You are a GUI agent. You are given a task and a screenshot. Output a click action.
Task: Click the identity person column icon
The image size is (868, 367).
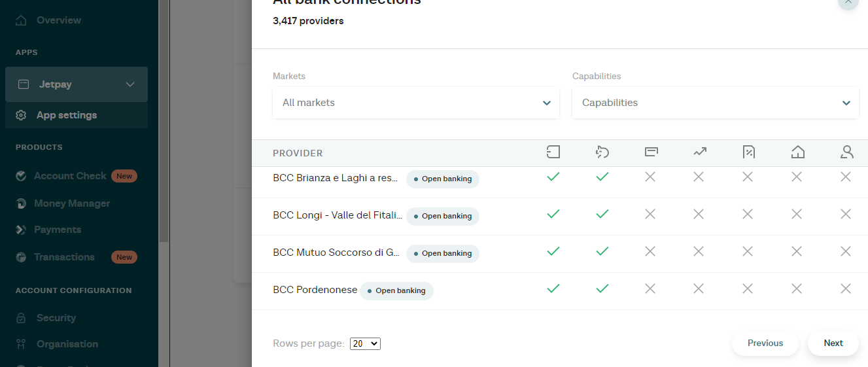point(847,152)
